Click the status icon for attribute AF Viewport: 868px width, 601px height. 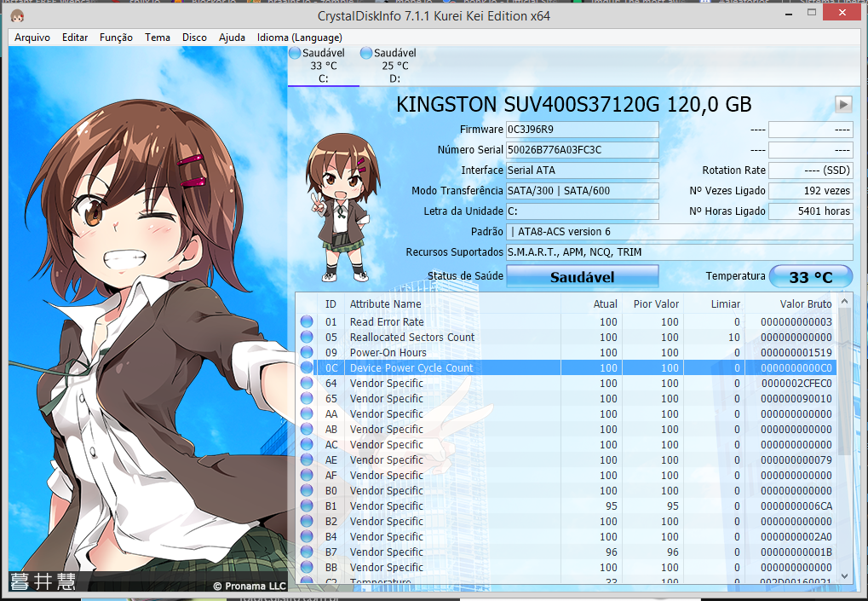tap(307, 476)
